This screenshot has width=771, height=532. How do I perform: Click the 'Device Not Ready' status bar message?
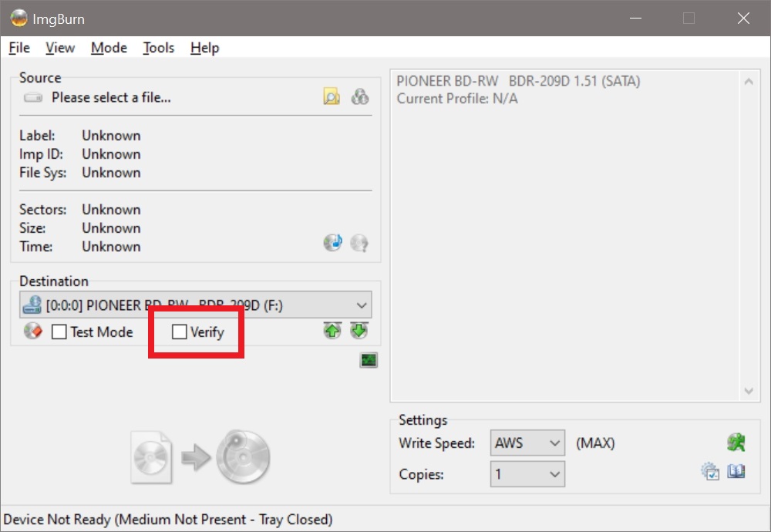(x=167, y=519)
